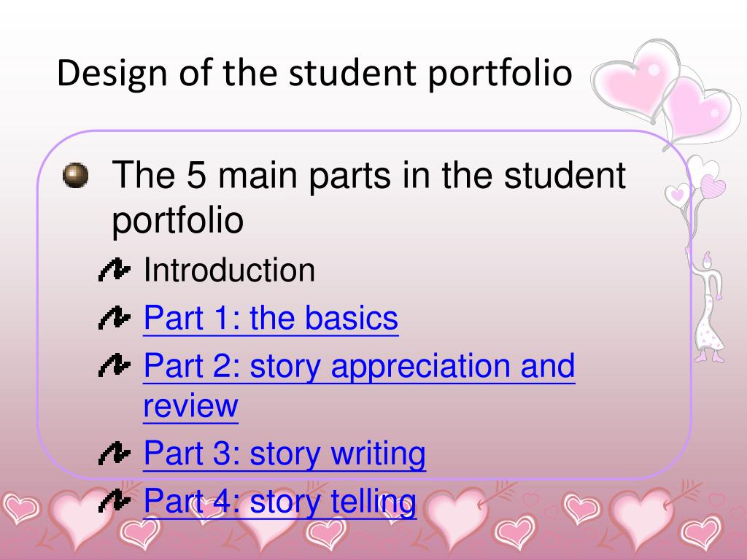The width and height of the screenshot is (747, 560).
Task: Follow the Part 3: story writing link
Action: click(285, 454)
